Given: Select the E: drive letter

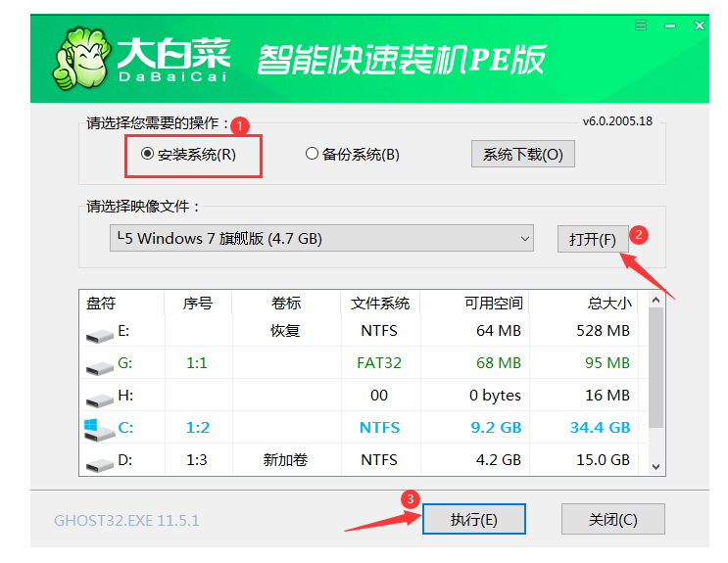Looking at the screenshot, I should click(123, 331).
